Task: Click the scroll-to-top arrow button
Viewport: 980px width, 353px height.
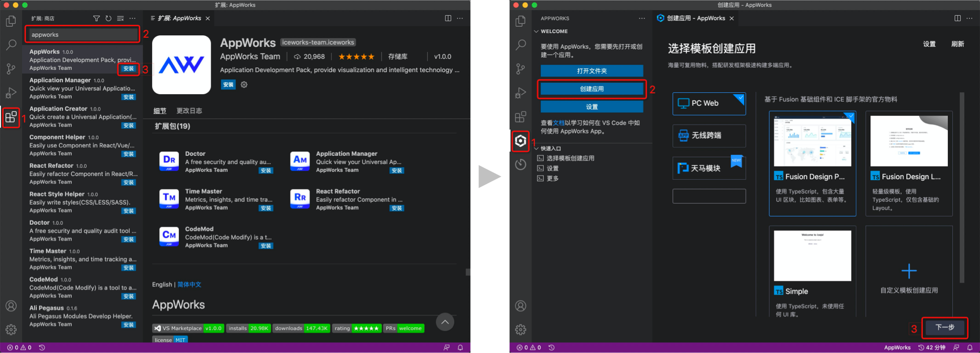Action: pos(445,322)
